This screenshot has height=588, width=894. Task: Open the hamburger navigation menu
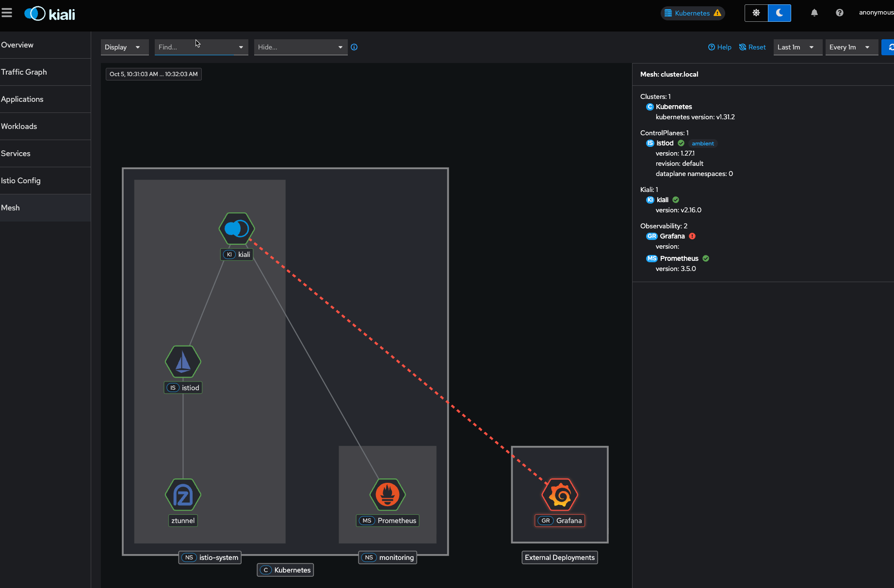point(7,13)
